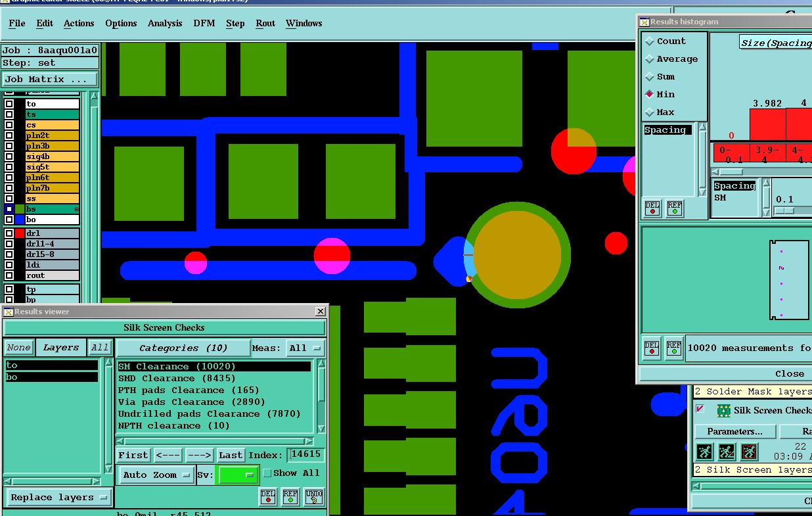Toggle display checkbox for layer ts
The image size is (812, 516).
pos(9,114)
